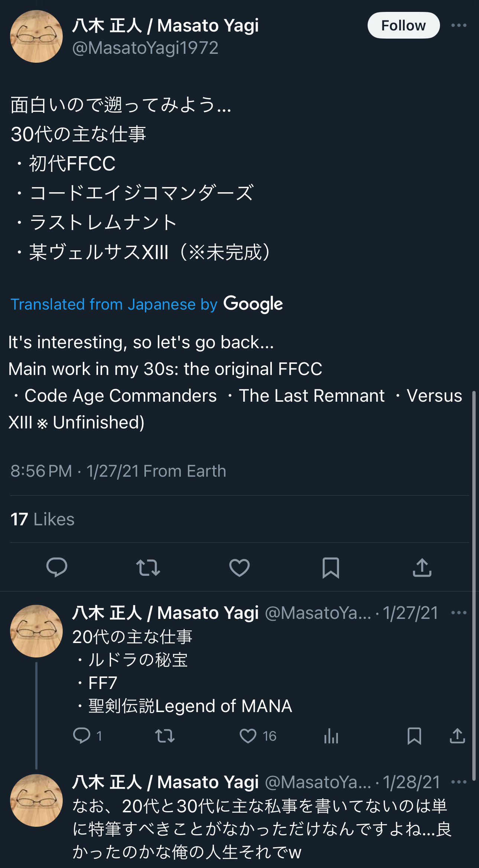Screen dimensions: 479x868
Task: Open more options on the 1/27/21 reply
Action: click(x=459, y=613)
